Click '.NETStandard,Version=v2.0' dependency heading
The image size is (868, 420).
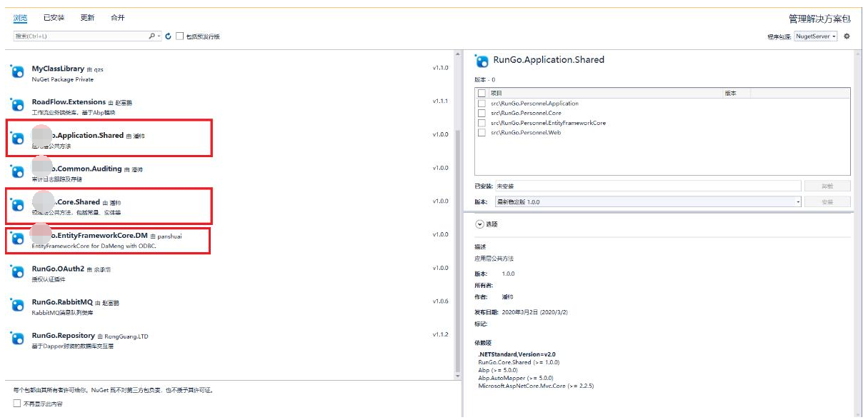pyautogui.click(x=517, y=354)
